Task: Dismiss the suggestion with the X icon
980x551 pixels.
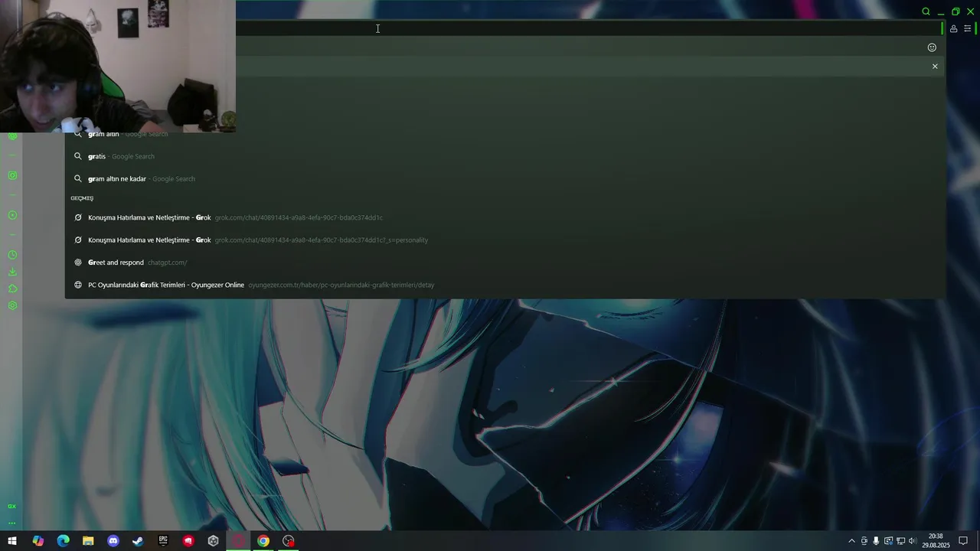Action: tap(935, 67)
